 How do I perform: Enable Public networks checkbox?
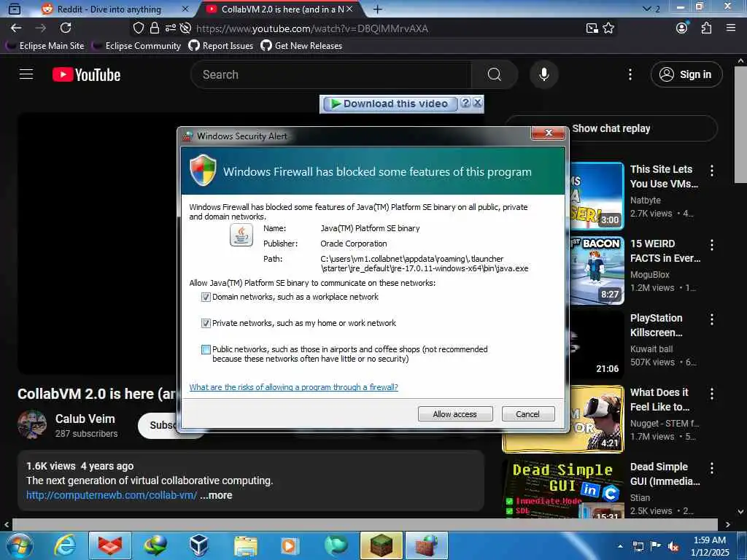coord(206,349)
